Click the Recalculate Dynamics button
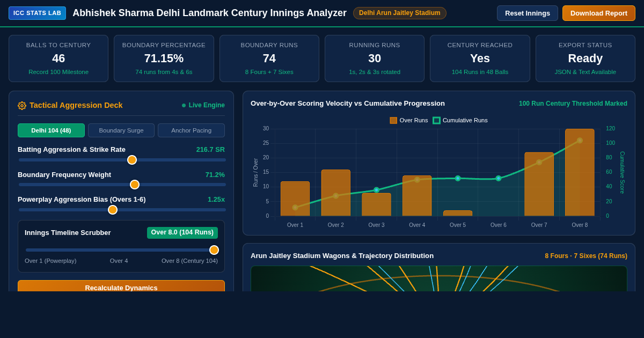Image resolution: width=644 pixels, height=338 pixels. point(121,286)
